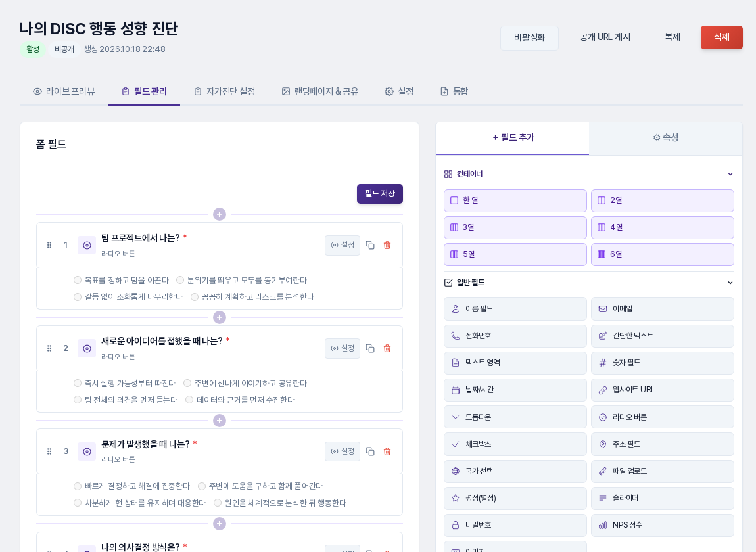Remove field 2 via its trash icon
The image size is (756, 552).
click(387, 348)
